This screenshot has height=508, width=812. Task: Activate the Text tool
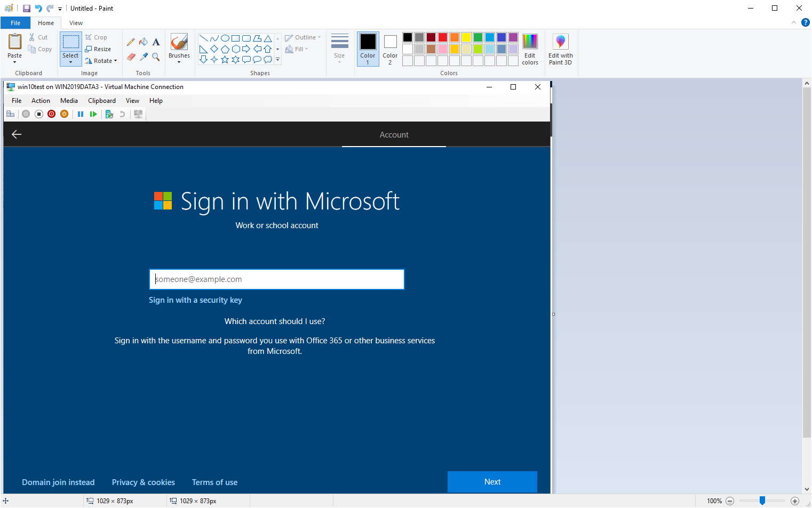(x=156, y=42)
